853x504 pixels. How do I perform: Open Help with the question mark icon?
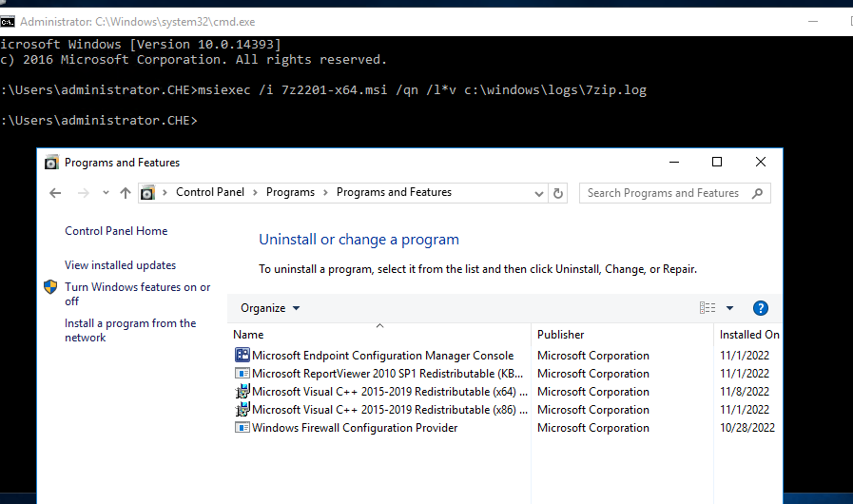pos(760,308)
